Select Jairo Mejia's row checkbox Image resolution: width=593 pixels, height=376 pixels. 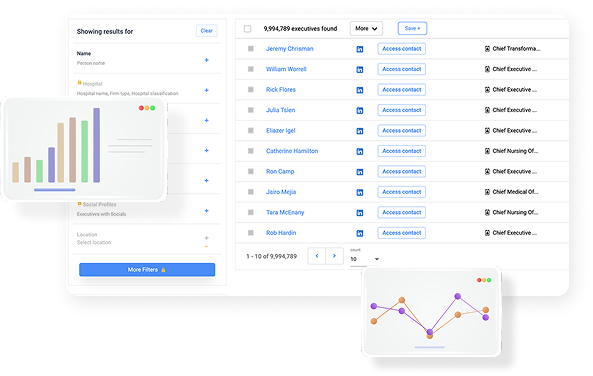pyautogui.click(x=250, y=192)
